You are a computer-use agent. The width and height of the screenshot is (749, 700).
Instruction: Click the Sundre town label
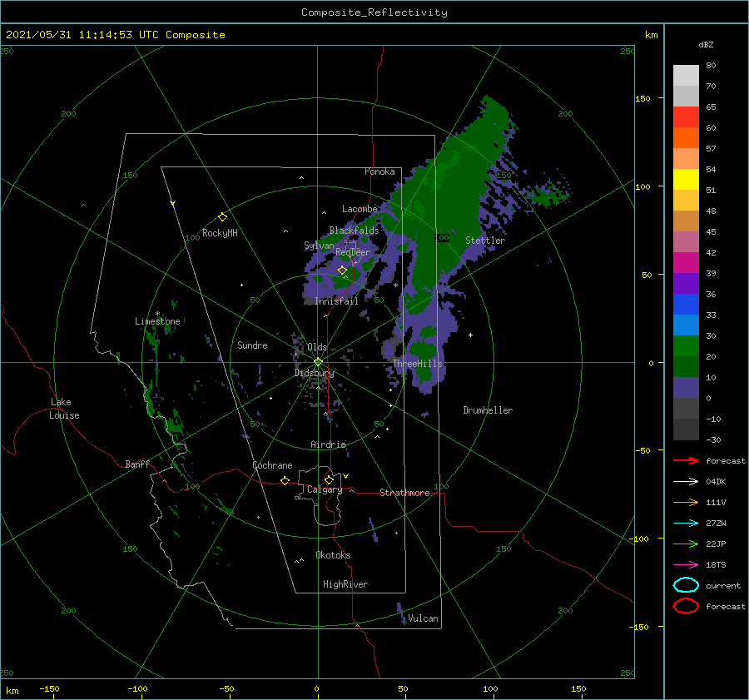252,345
